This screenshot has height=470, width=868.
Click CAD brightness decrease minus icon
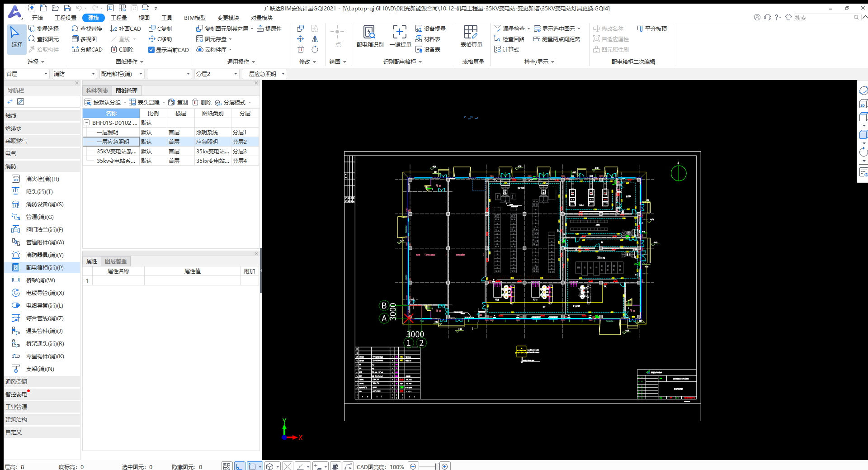[x=413, y=466]
